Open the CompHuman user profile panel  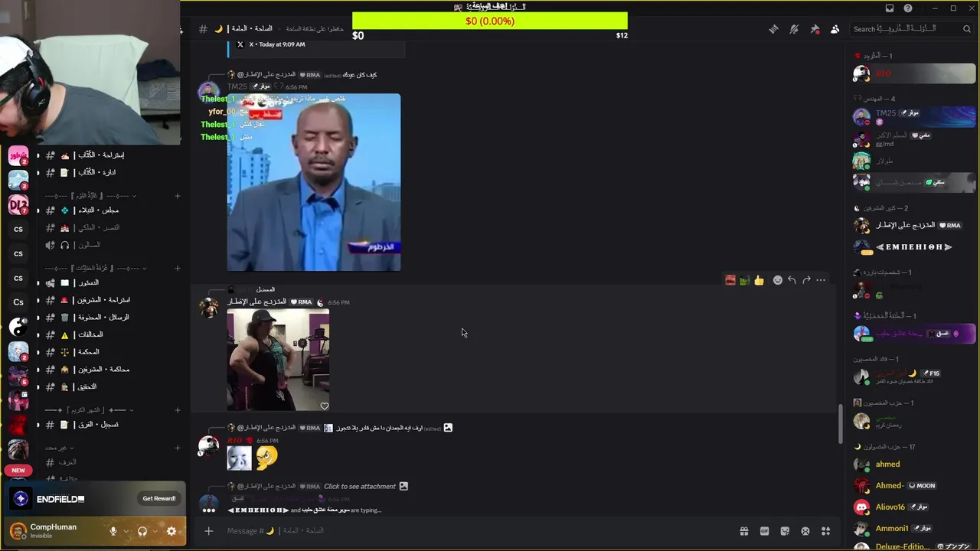point(54,531)
